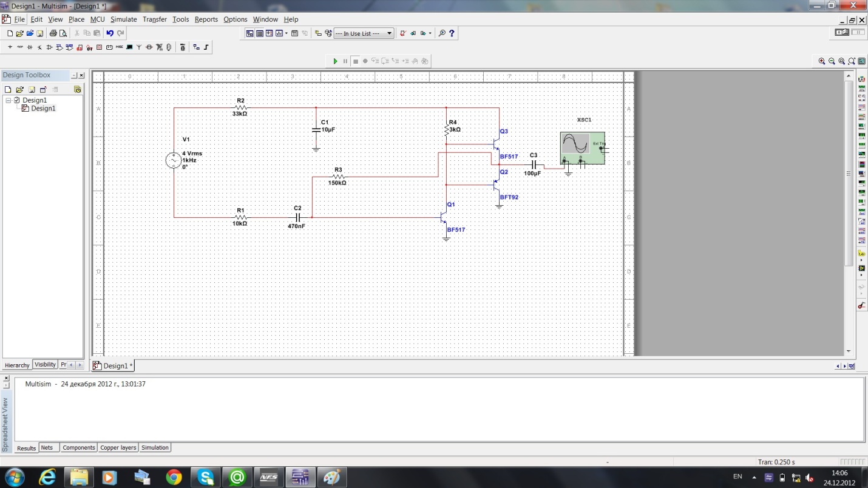The image size is (868, 488).
Task: Open Skype from the taskbar
Action: [205, 478]
